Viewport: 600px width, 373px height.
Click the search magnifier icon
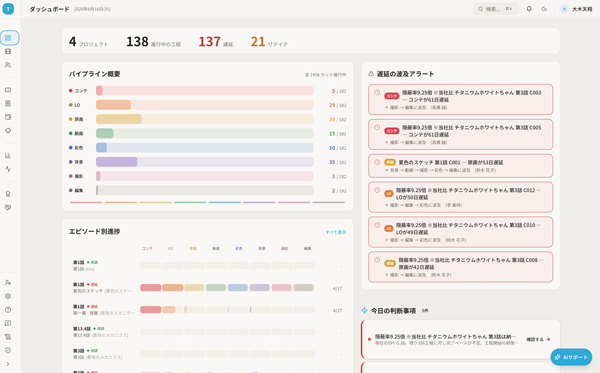[480, 9]
